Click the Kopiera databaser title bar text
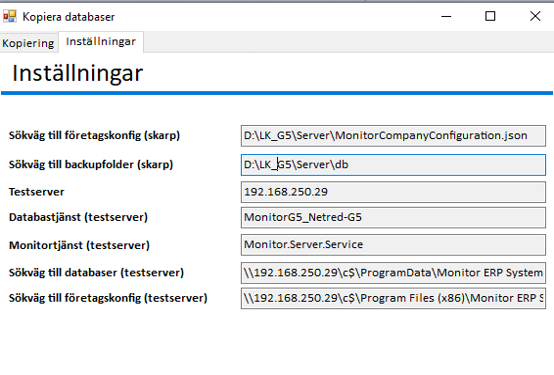Image resolution: width=554 pixels, height=375 pixels. coord(69,17)
